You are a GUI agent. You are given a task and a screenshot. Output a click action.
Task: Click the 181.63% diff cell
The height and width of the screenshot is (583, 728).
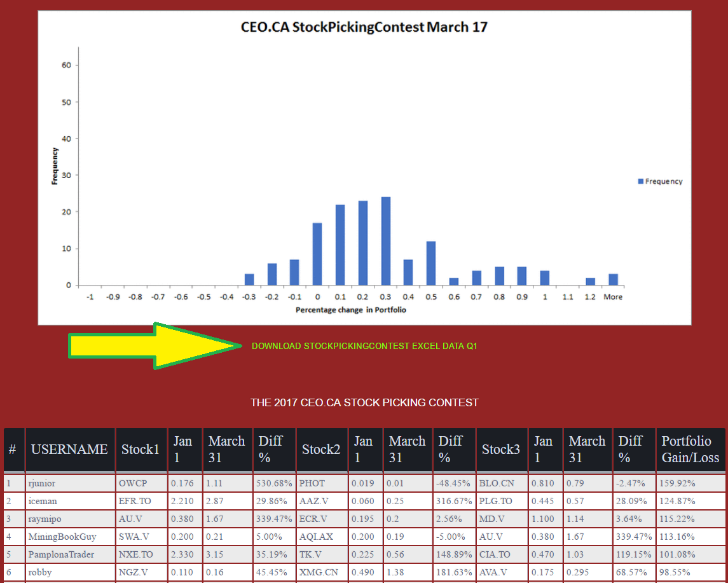(x=454, y=572)
